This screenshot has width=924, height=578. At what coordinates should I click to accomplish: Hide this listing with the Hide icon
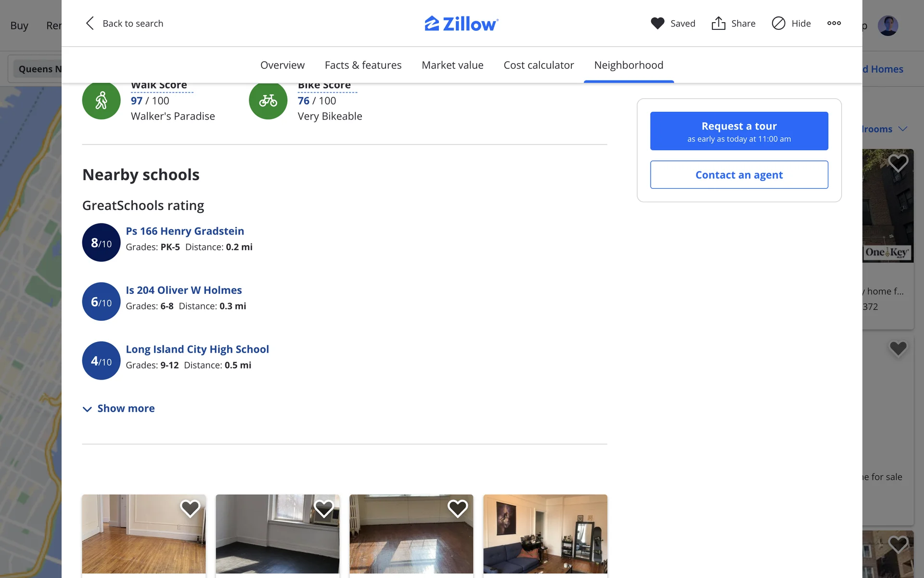click(778, 23)
